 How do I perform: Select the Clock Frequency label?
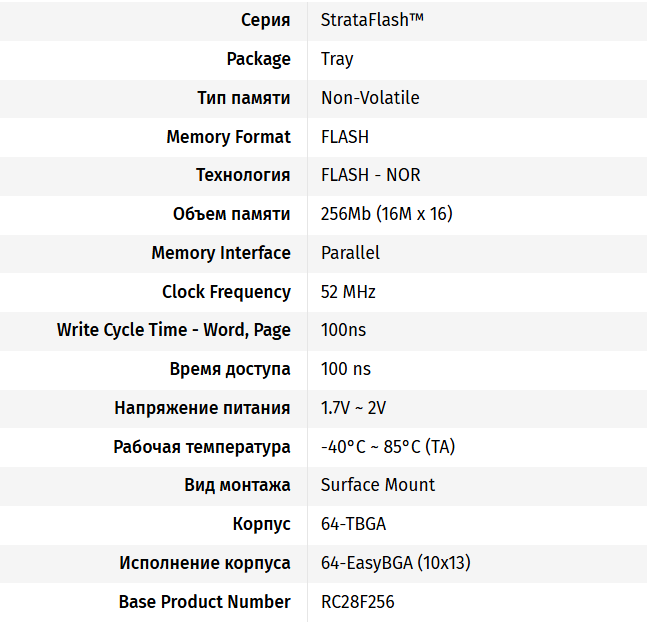[x=226, y=292]
